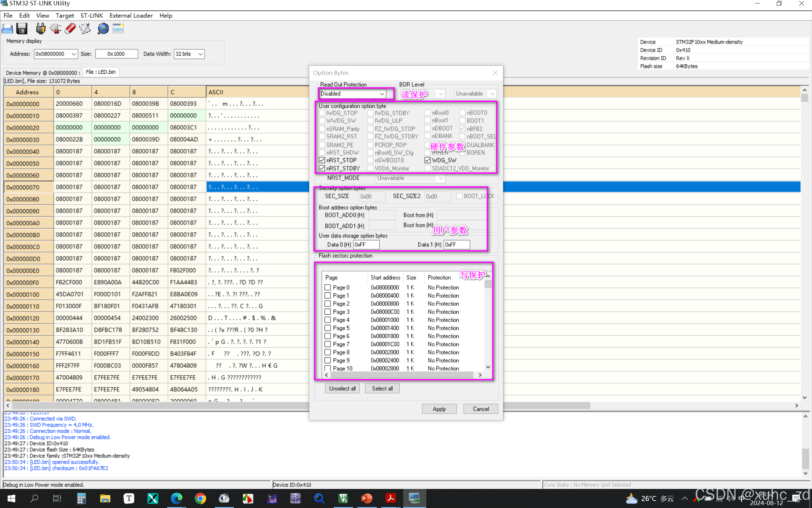The image size is (812, 508).
Task: Check Page 7 flash sector protection
Action: (328, 344)
